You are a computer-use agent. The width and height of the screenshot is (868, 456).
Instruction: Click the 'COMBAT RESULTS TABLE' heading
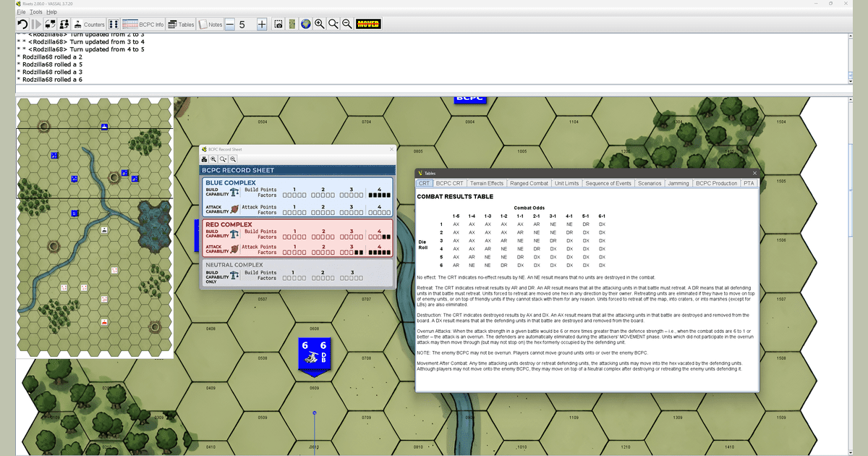[455, 196]
